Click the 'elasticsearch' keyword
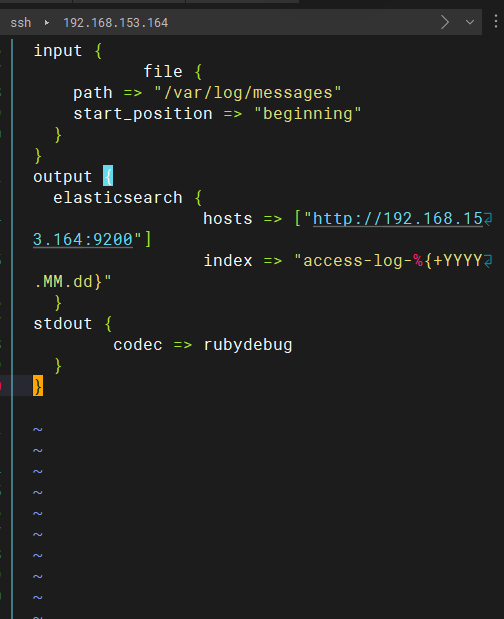Viewport: 504px width, 619px height. [x=118, y=198]
